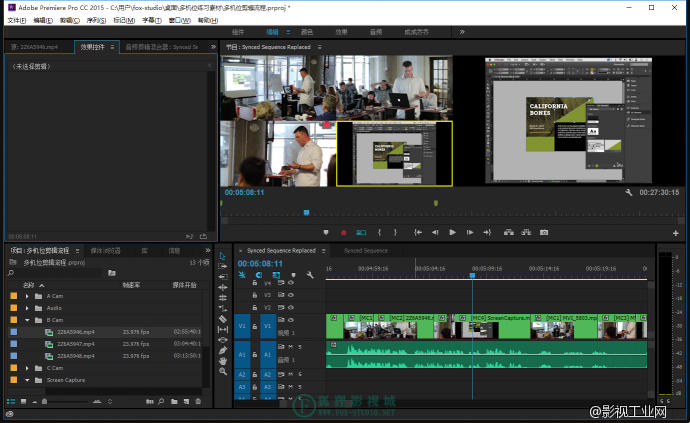Click the Export Frame camera icon

click(x=544, y=232)
